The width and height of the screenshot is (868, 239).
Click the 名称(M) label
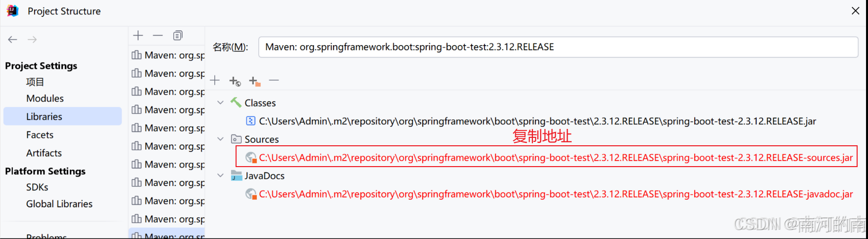230,47
